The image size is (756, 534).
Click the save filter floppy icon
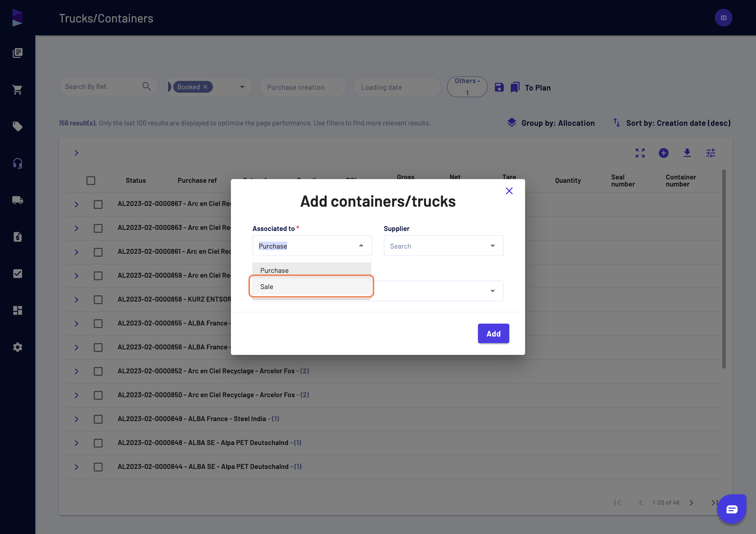[x=499, y=87]
